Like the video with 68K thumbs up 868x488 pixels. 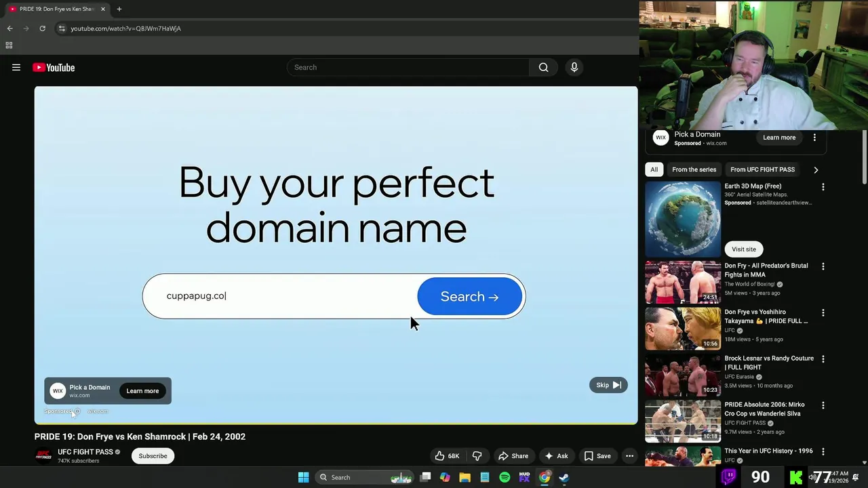[x=447, y=456]
